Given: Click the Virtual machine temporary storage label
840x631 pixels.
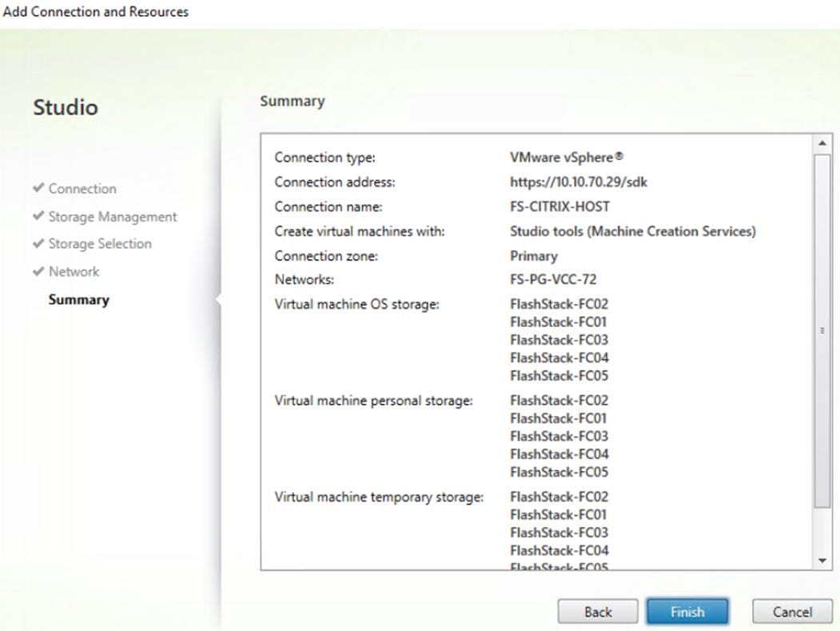Looking at the screenshot, I should [379, 497].
